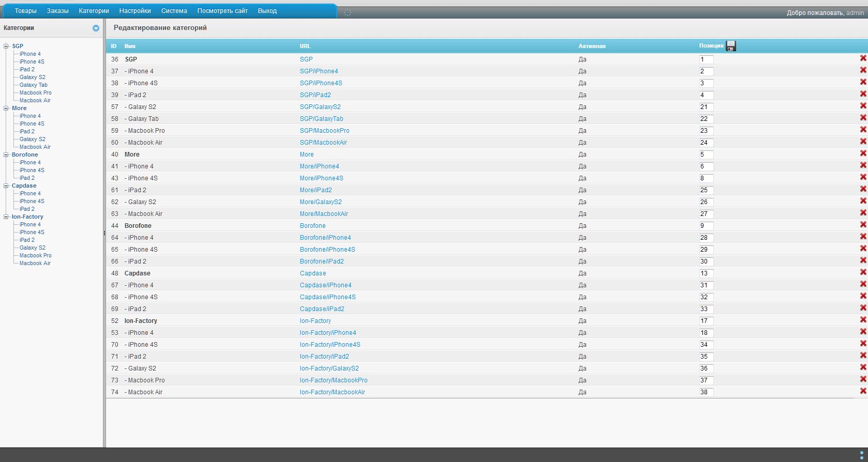Remove the SGP/GalaxyTab category

pyautogui.click(x=863, y=118)
